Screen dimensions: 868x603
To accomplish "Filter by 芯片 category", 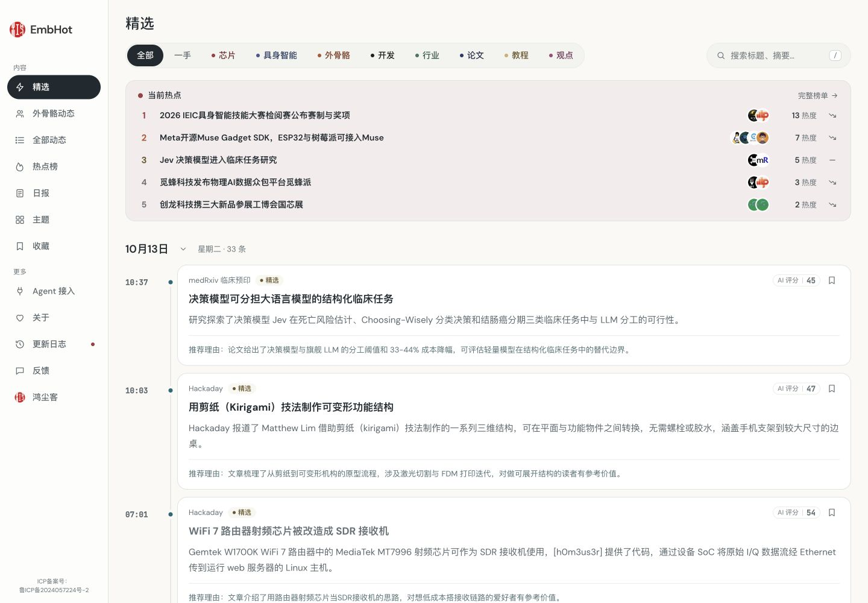I will tap(224, 55).
